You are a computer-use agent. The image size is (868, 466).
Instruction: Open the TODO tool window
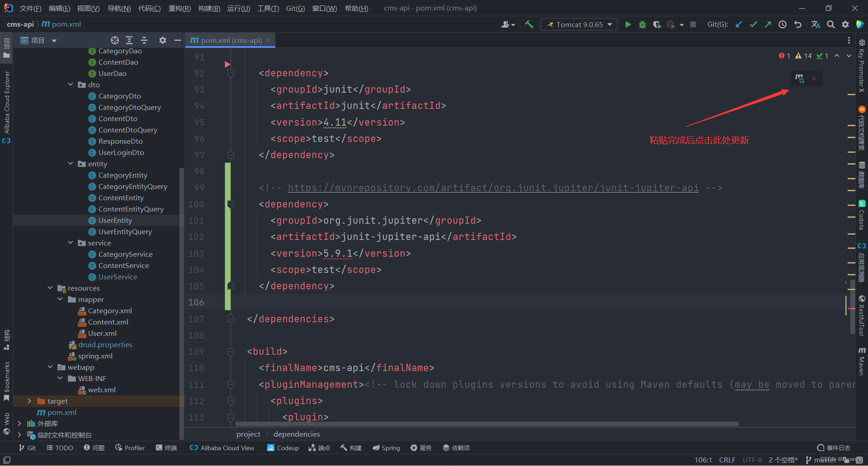point(60,448)
